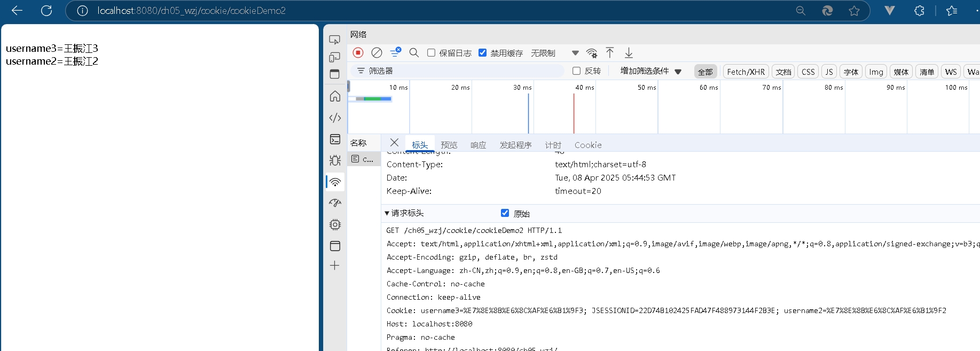Click the import HAR upload arrow
This screenshot has height=351, width=980.
pyautogui.click(x=610, y=52)
